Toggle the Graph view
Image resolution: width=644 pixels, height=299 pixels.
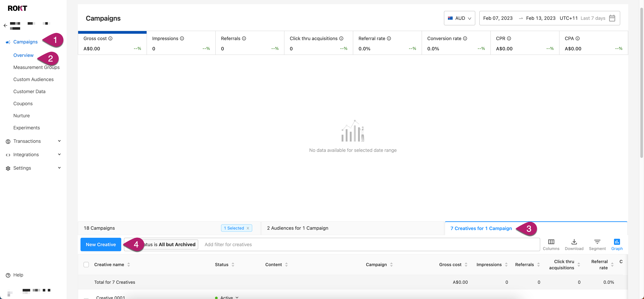(617, 244)
